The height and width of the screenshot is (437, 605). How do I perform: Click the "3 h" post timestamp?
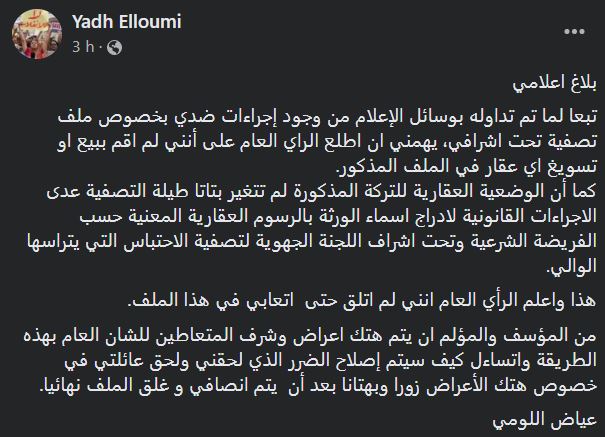83,47
